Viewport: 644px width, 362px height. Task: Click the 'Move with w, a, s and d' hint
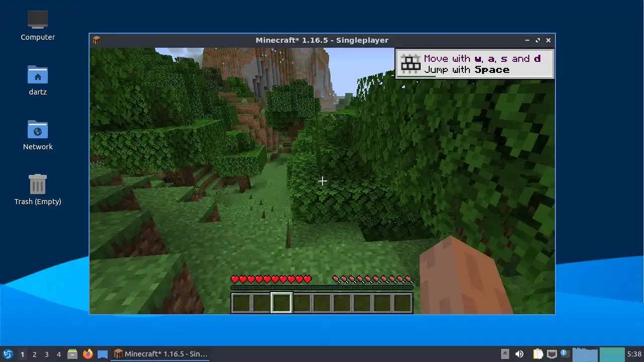coord(482,59)
